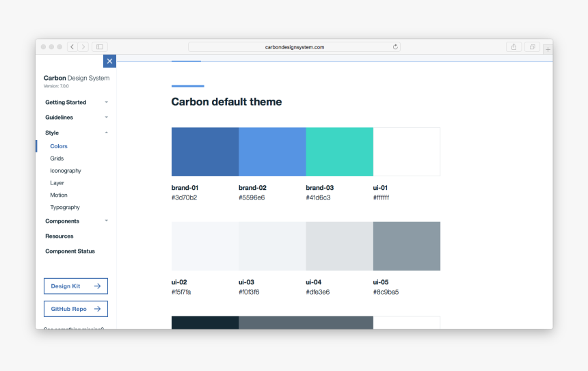Click the ui-01 white swatch

pyautogui.click(x=407, y=152)
